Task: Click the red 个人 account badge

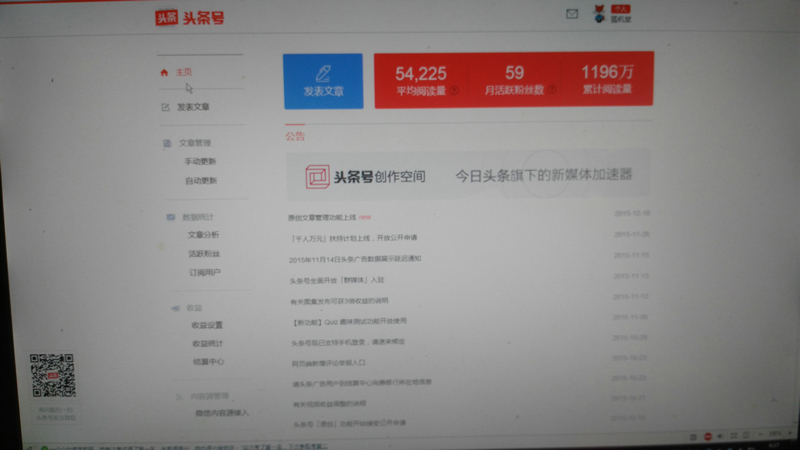Action: tap(620, 9)
